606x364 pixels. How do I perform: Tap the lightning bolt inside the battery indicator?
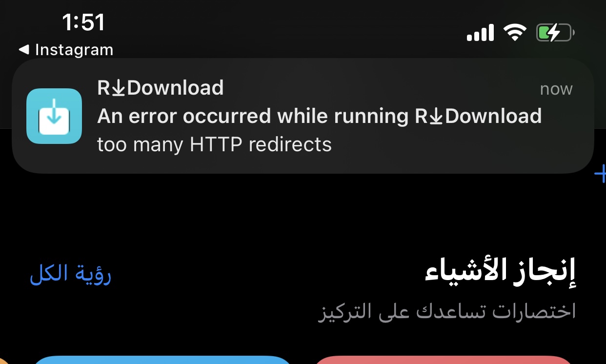(553, 33)
